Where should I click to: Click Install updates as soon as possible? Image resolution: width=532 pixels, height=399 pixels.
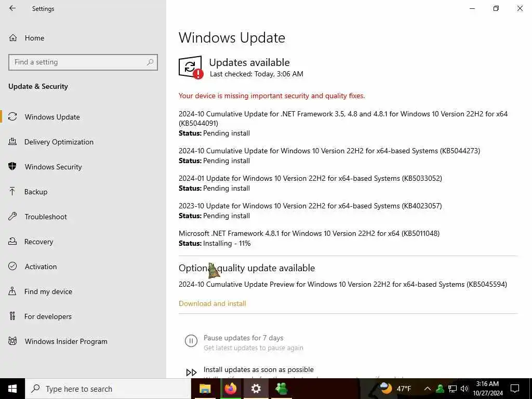(x=259, y=369)
